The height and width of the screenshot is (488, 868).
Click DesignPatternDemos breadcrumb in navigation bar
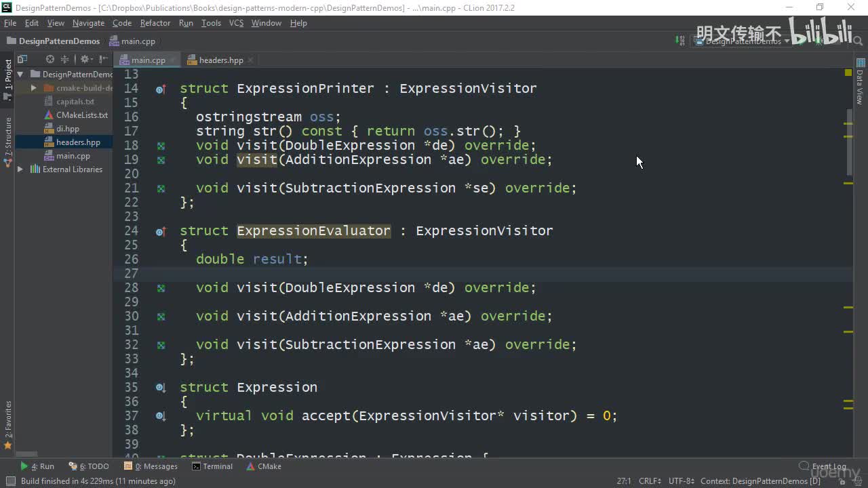pos(54,41)
